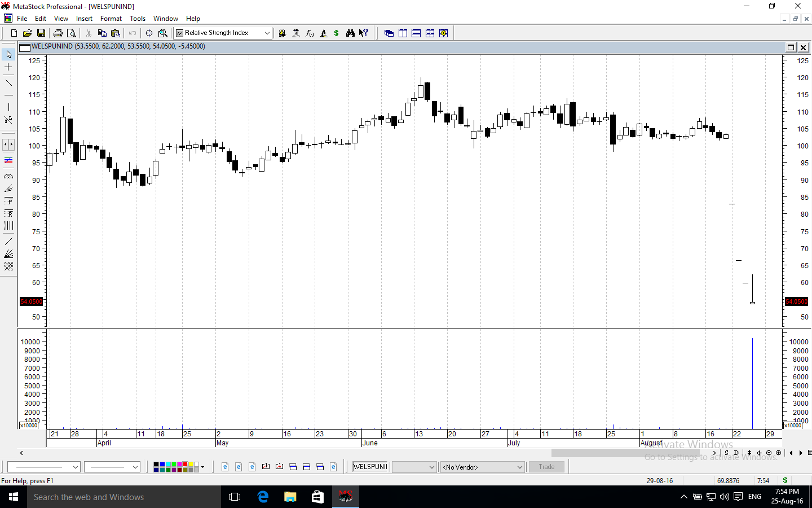Pick the red color swatch
Viewport: 812px width, 508px height.
185,465
